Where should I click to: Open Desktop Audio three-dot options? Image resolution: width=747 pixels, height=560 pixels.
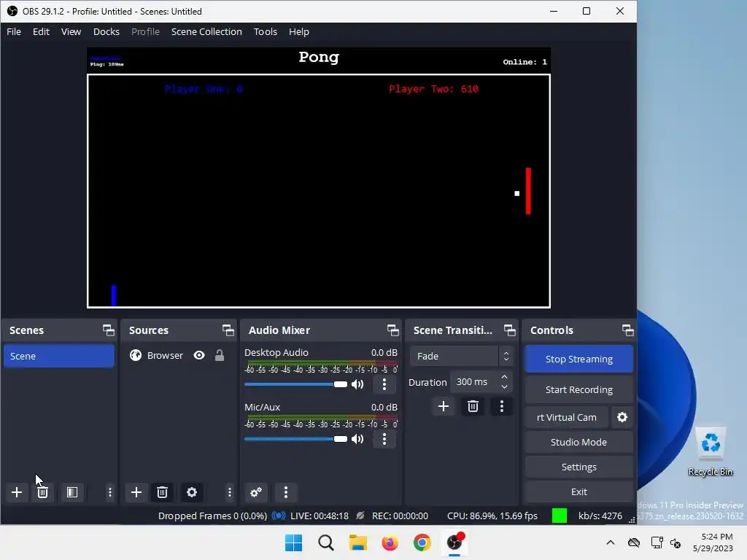[x=384, y=384]
